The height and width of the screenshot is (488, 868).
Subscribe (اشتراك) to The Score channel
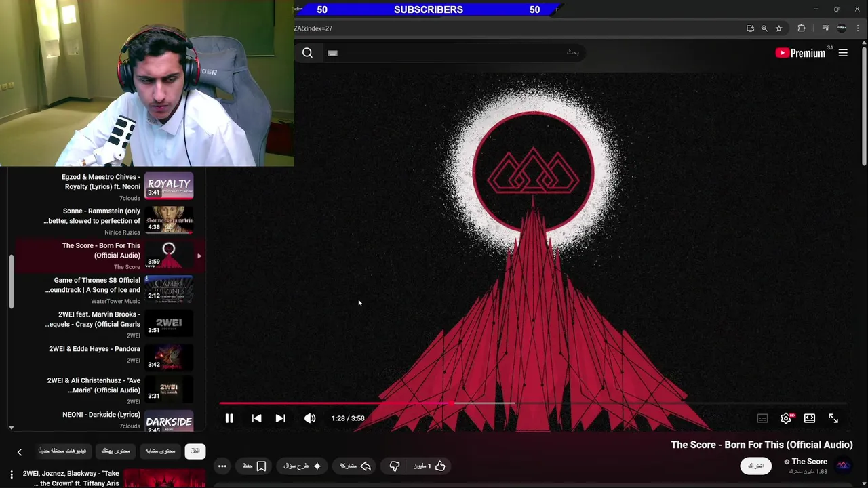[755, 466]
